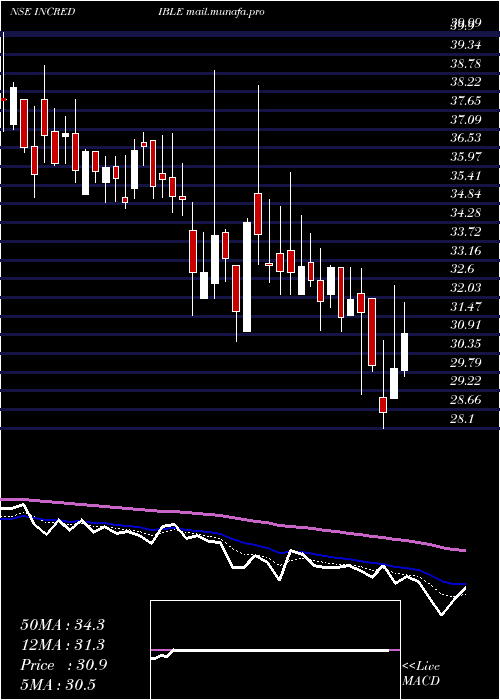This screenshot has width=500, height=700.
Task: Click the 34.28 price axis label
Action: click(466, 212)
